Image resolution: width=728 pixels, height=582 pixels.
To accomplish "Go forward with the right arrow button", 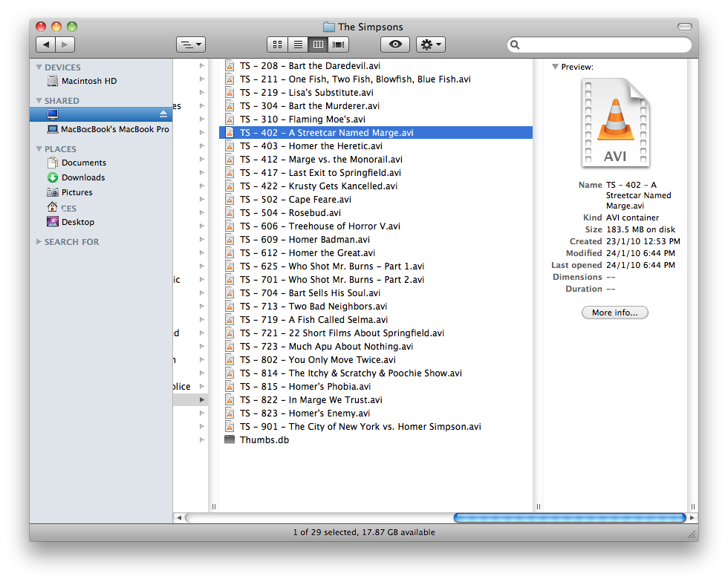I will 65,45.
